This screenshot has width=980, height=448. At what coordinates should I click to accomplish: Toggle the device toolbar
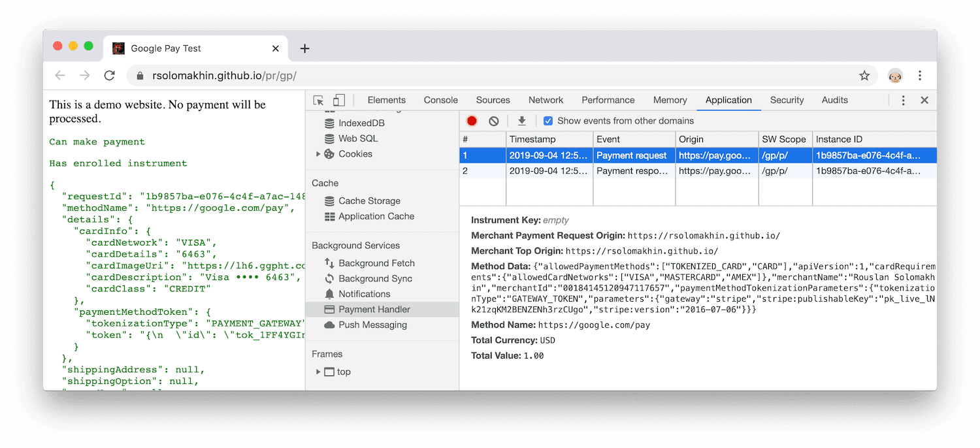point(338,99)
